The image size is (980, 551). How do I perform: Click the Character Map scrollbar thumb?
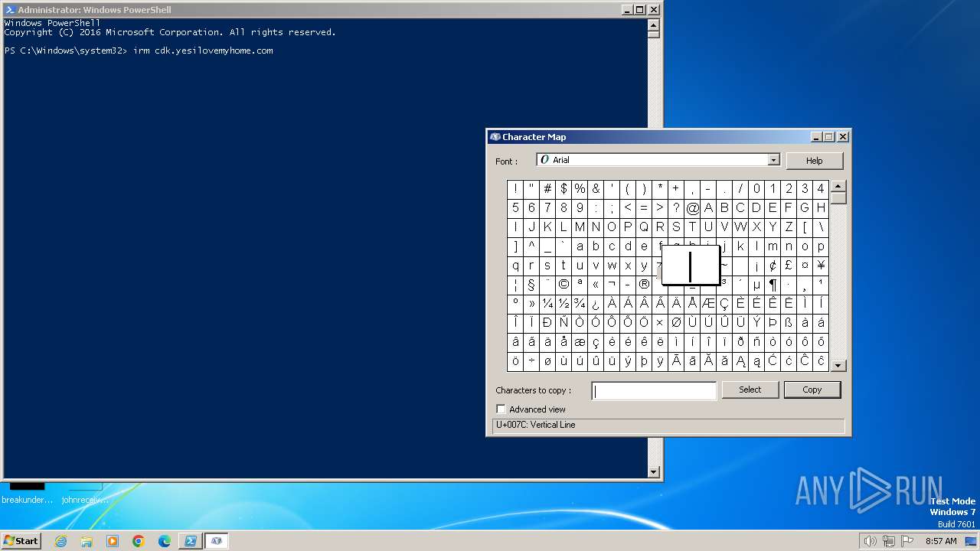(x=838, y=198)
